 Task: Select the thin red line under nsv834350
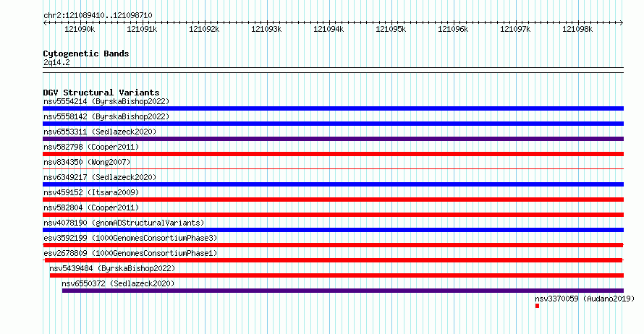pos(333,168)
